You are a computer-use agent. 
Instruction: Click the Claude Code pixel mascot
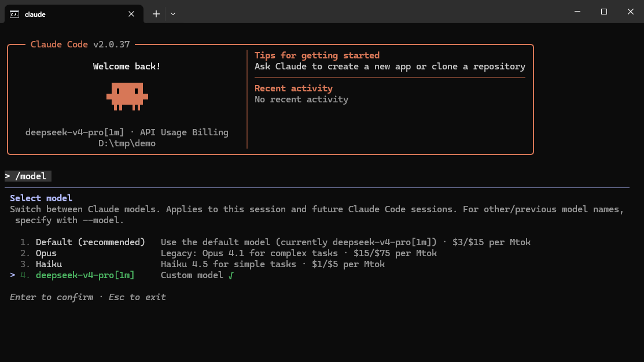[127, 97]
